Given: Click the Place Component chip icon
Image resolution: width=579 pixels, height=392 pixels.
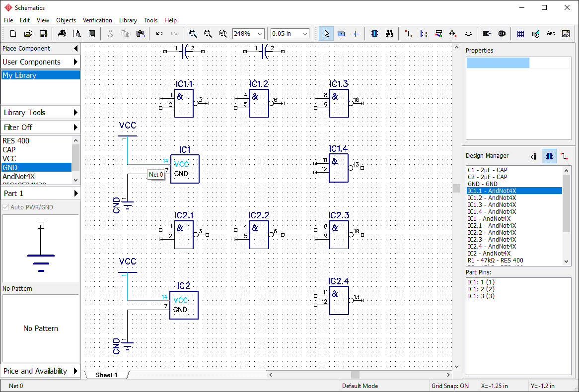Looking at the screenshot, I should click(374, 34).
